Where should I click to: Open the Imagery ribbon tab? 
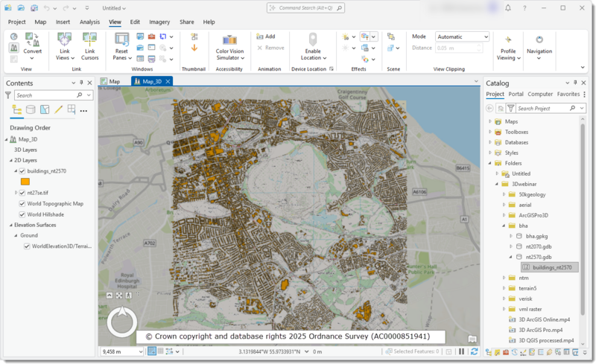point(159,22)
